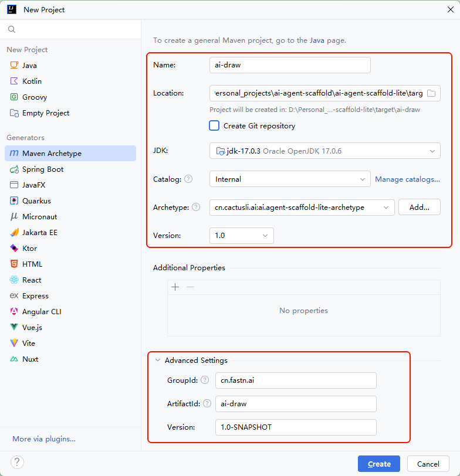
Task: Click the JavaFX window icon
Action: click(x=14, y=185)
